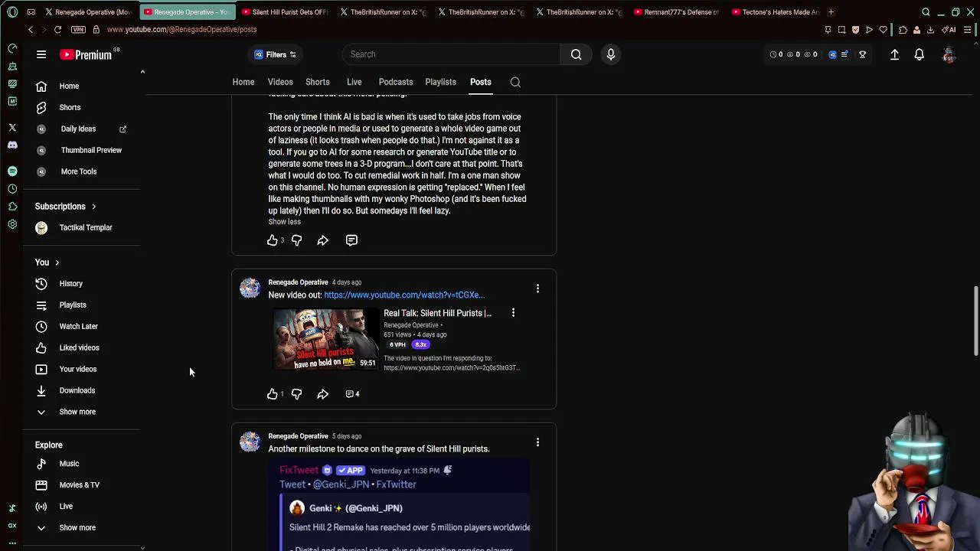This screenshot has height=551, width=980.
Task: Start voice search with the microphone icon
Action: (x=611, y=54)
